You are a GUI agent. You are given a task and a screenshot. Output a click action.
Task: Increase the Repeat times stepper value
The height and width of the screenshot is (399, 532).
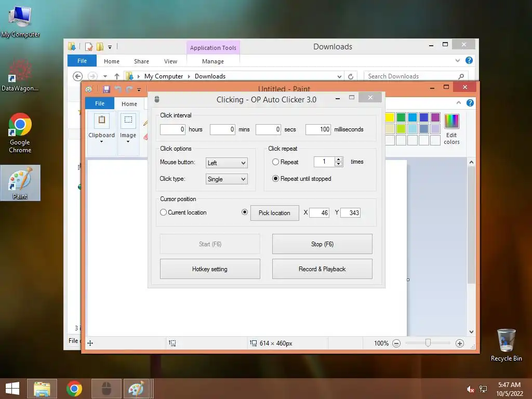(338, 159)
